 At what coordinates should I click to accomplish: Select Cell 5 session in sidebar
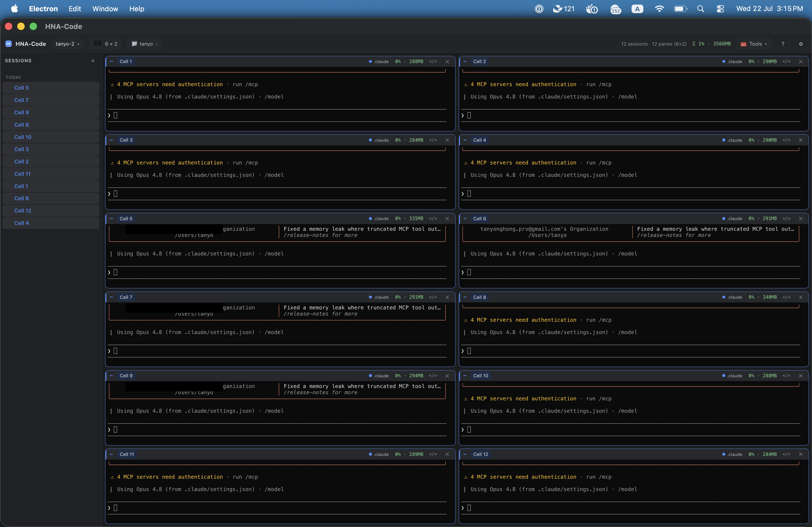(x=51, y=88)
